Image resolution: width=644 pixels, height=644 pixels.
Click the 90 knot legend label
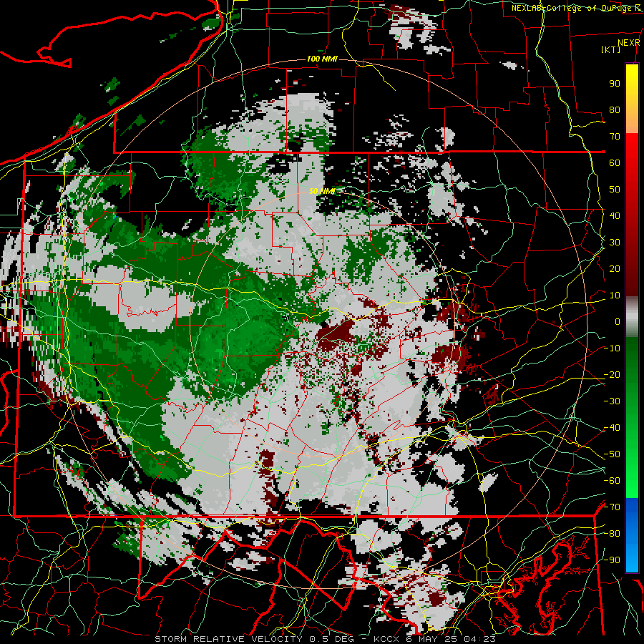pyautogui.click(x=615, y=84)
